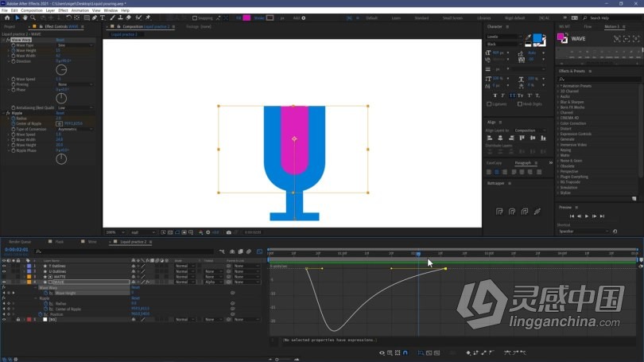Enable the Hindi Digits checkbox
Viewport: 644px width, 362px height.
click(x=520, y=104)
